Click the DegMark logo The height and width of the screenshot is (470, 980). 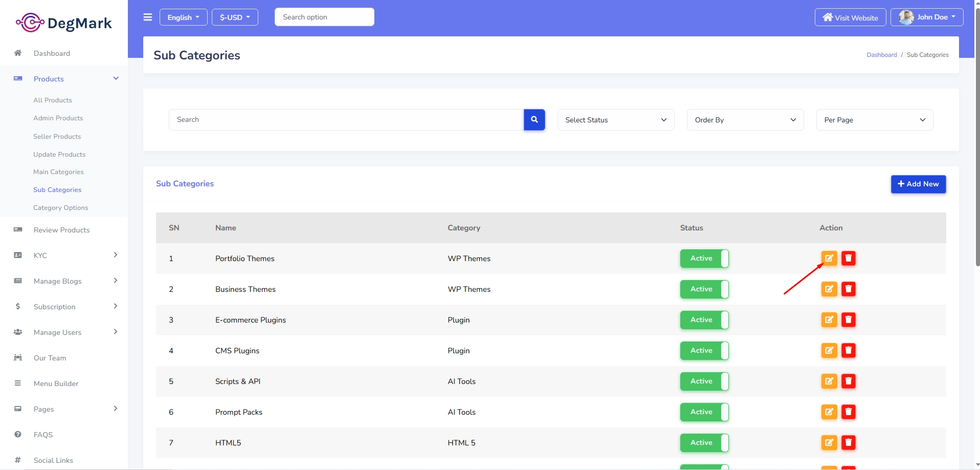click(x=64, y=23)
